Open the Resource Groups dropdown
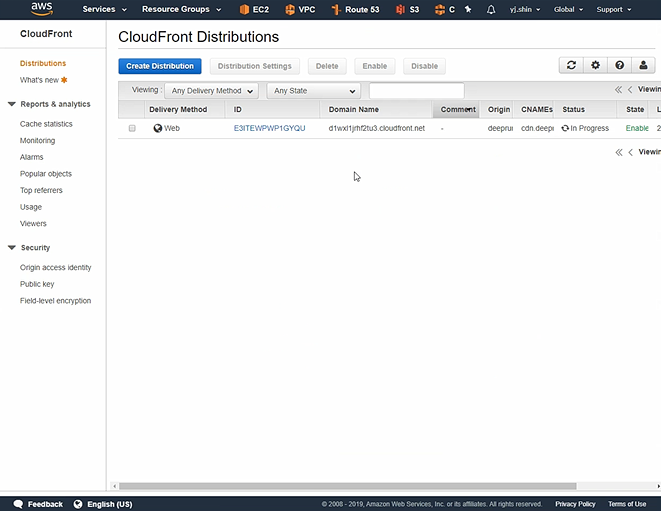Viewport: 661px width, 511px height. point(181,9)
